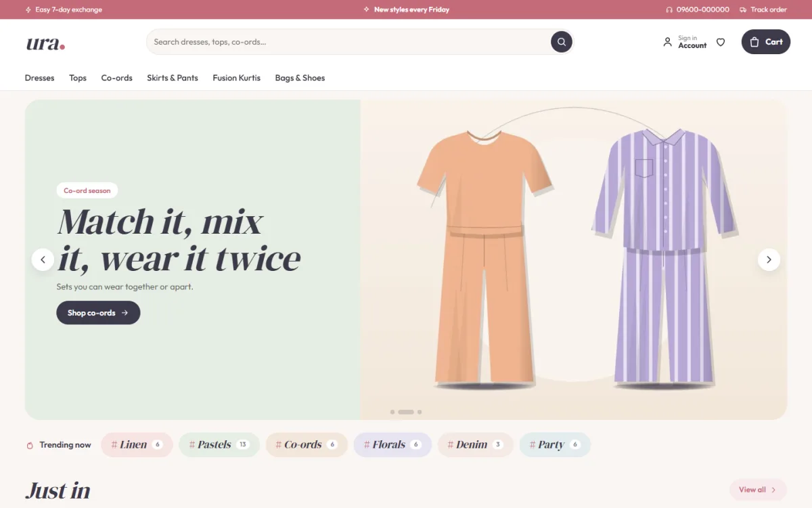
Task: Open the Bags & Shoes menu
Action: pos(300,78)
